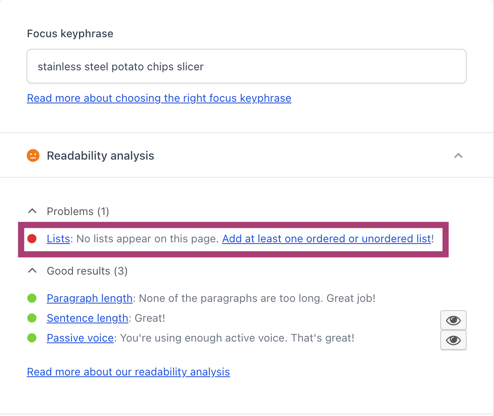Collapse the Readability analysis chevron
Image resolution: width=494 pixels, height=416 pixels.
(458, 156)
